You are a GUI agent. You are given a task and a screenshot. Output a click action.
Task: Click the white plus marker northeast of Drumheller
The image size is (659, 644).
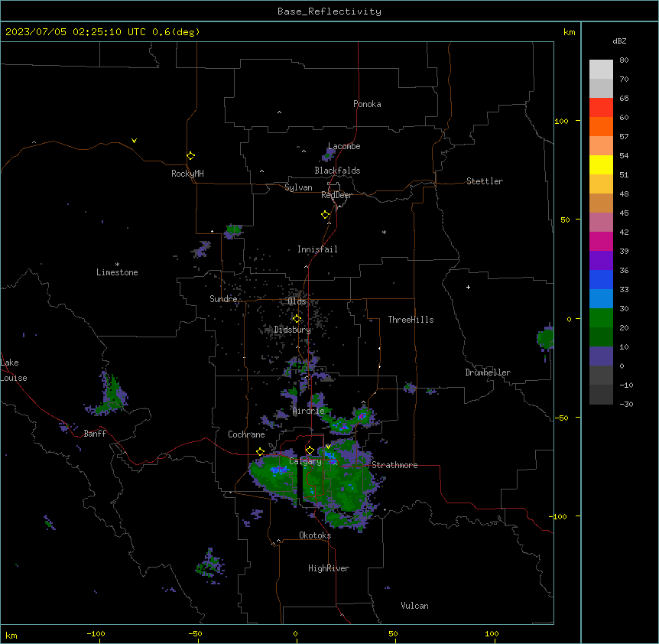(468, 287)
